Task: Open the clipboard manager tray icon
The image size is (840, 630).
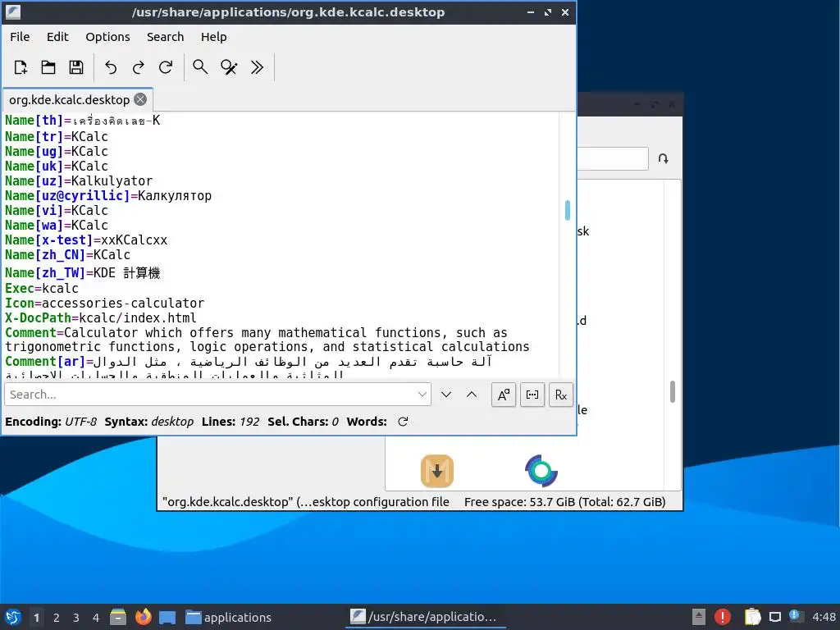Action: 752,617
